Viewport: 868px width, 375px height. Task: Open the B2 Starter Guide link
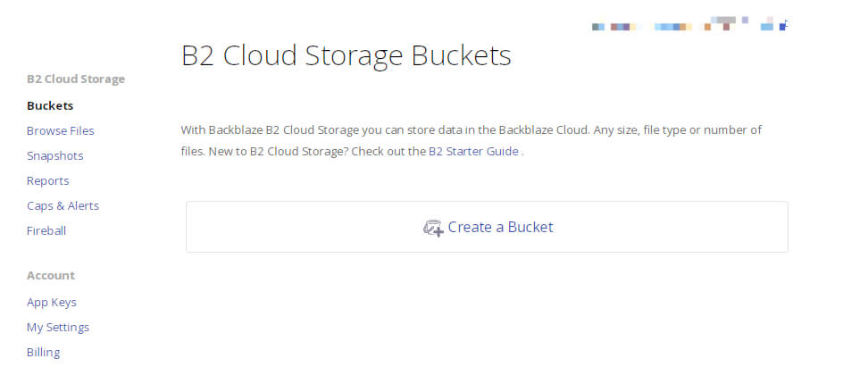pos(473,151)
